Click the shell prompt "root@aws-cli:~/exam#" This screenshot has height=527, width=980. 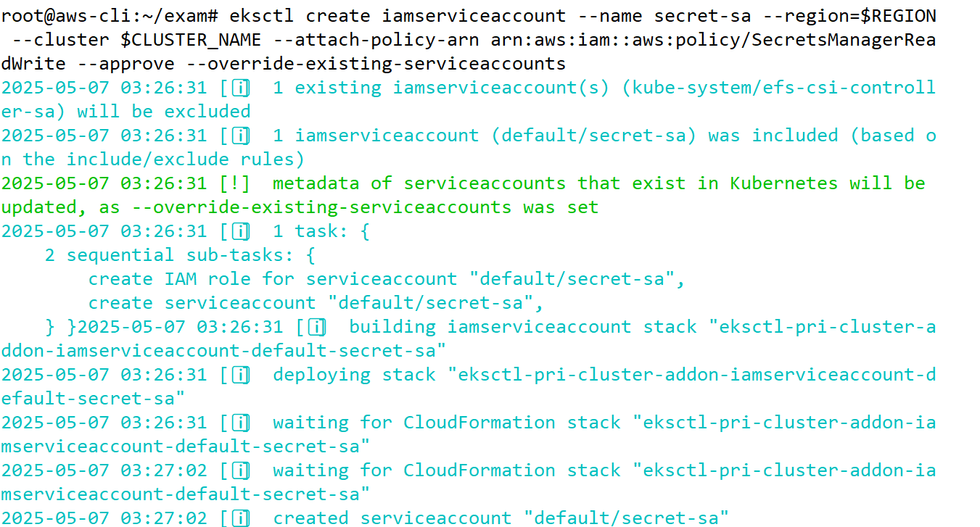(x=110, y=16)
